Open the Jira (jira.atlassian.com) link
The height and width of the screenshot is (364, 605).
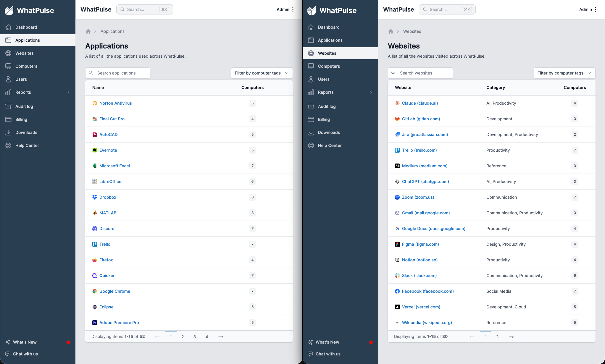(x=425, y=135)
